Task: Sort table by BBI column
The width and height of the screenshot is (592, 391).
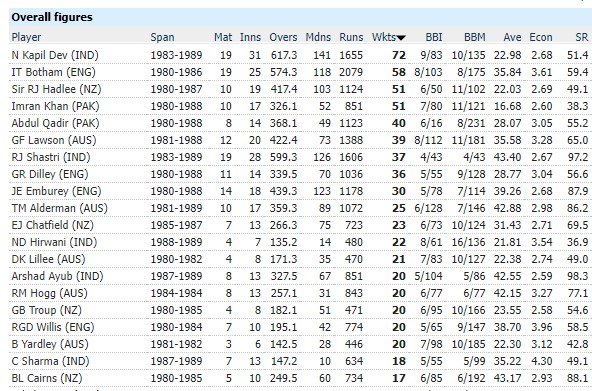Action: [x=434, y=37]
